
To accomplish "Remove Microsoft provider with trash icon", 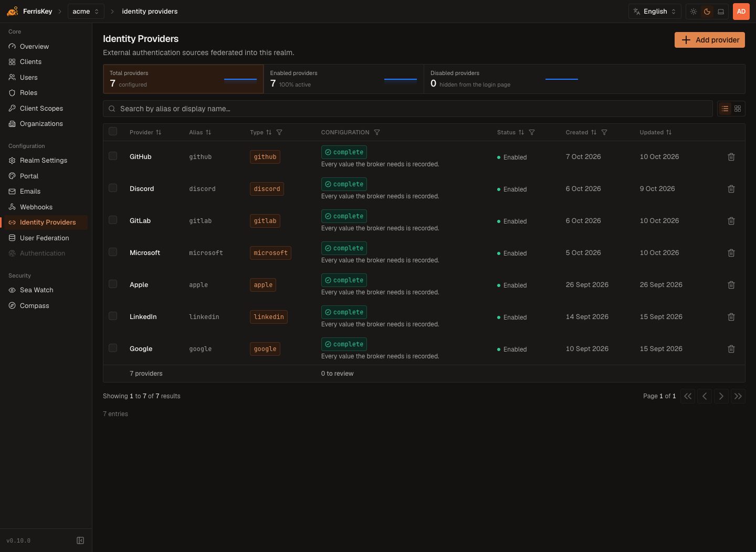I will pyautogui.click(x=731, y=253).
